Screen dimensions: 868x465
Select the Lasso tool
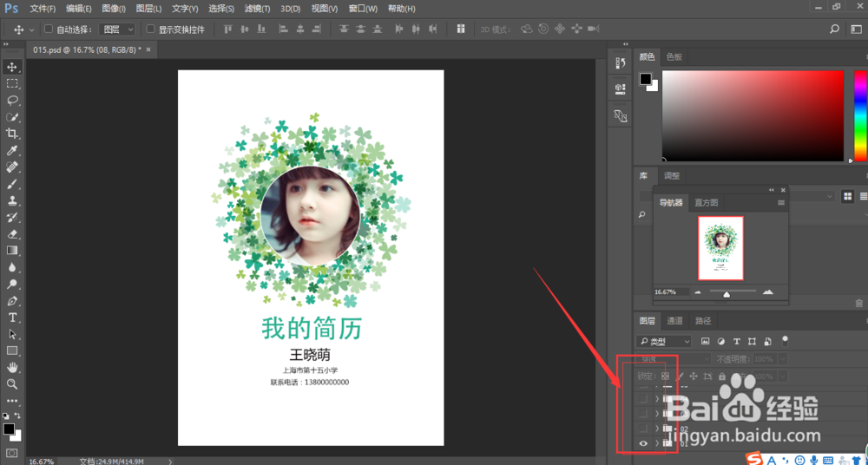tap(11, 100)
